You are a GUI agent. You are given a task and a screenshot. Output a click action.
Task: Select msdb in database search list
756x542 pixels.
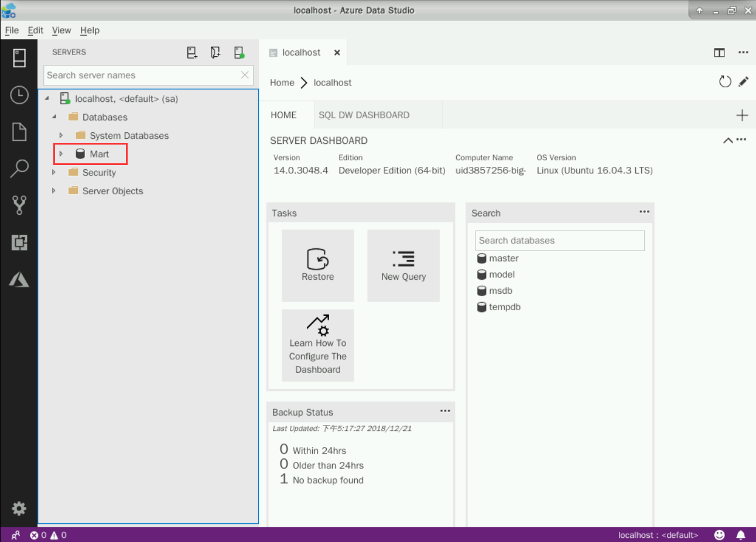click(x=500, y=291)
